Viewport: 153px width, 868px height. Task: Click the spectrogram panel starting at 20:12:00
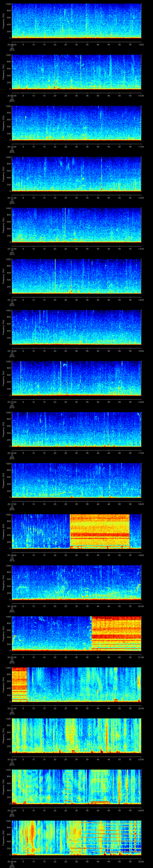click(77, 225)
